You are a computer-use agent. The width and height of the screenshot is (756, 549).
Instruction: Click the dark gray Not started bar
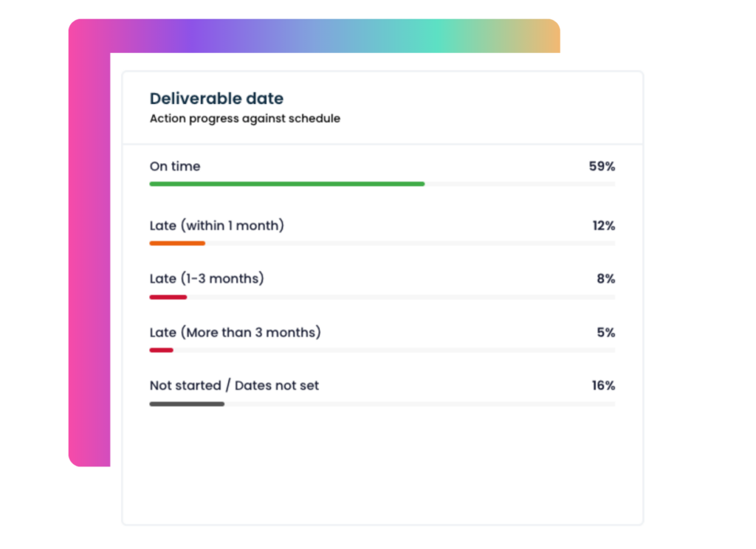click(x=187, y=404)
